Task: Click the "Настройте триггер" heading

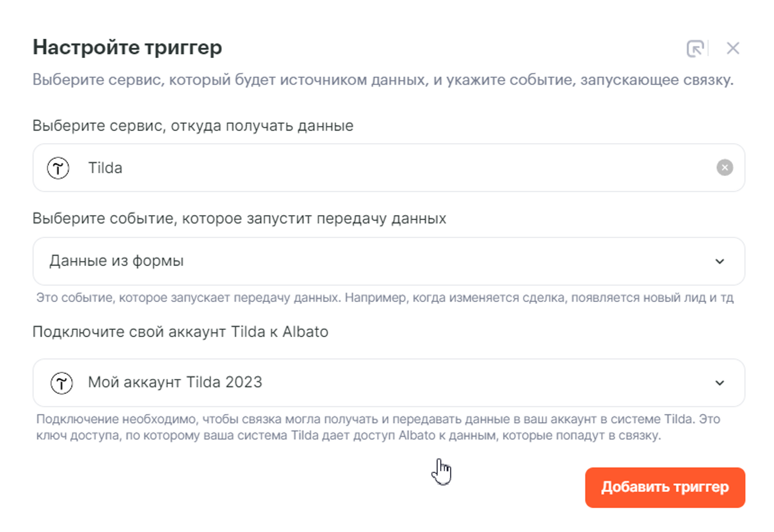Action: (x=127, y=47)
